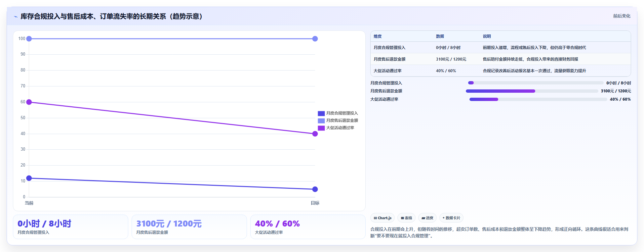Click the purple data point at 60 当前
This screenshot has width=644, height=252.
coord(29,102)
